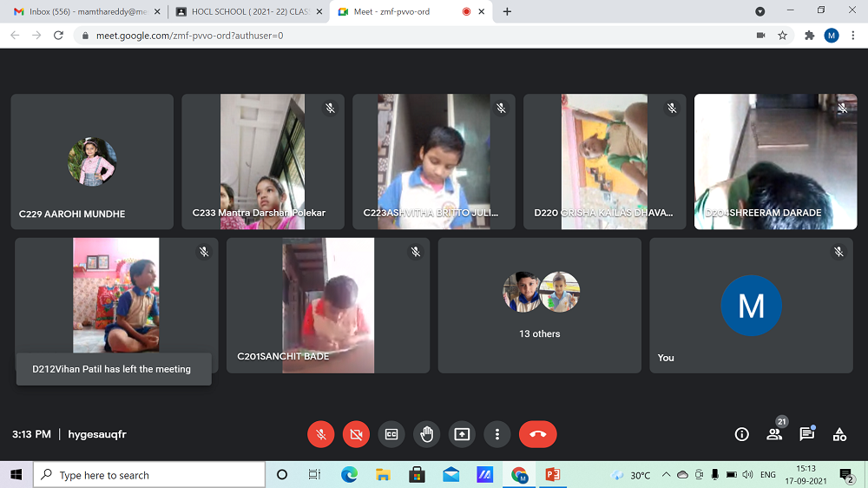Show the participants list with 21 people
Image resolution: width=868 pixels, height=488 pixels.
774,434
